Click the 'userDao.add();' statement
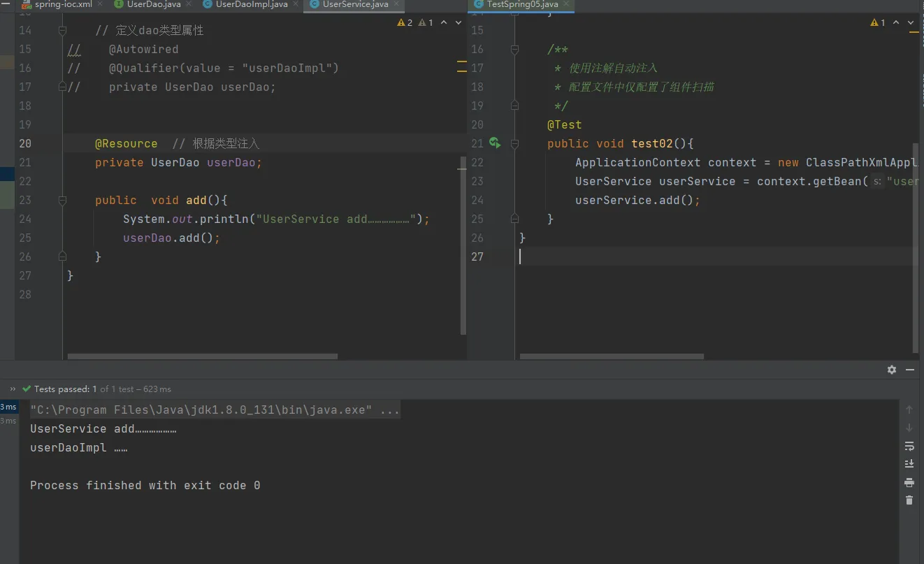 pyautogui.click(x=172, y=238)
